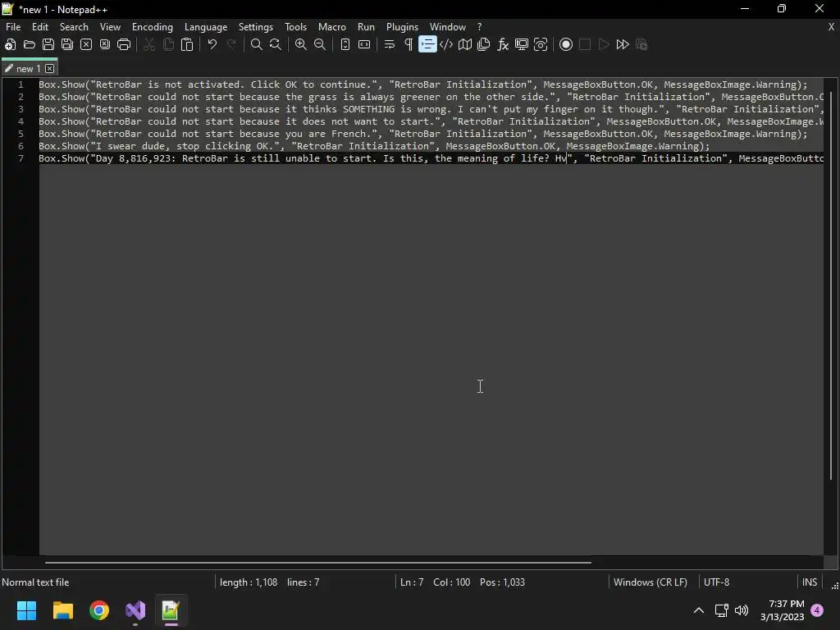Toggle the indent guide button

click(x=427, y=44)
